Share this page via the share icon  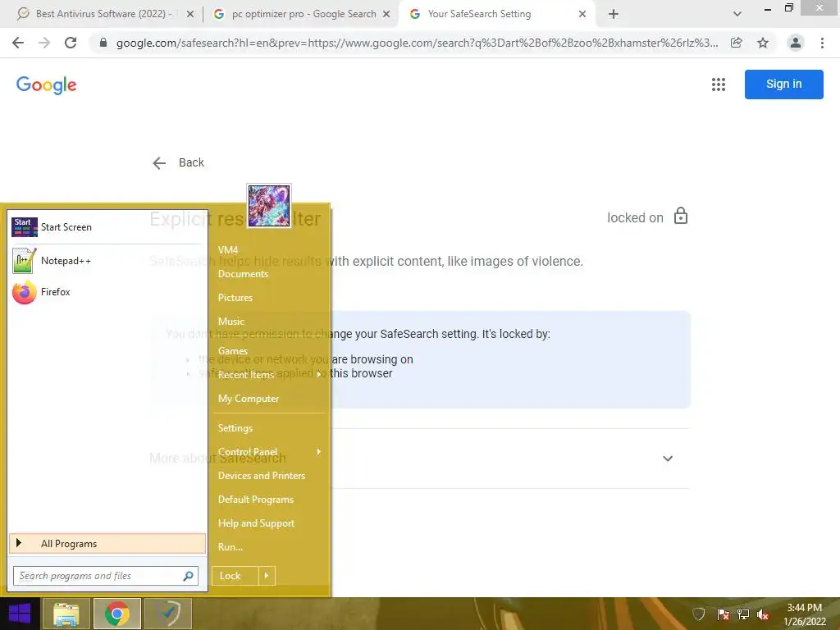737,43
